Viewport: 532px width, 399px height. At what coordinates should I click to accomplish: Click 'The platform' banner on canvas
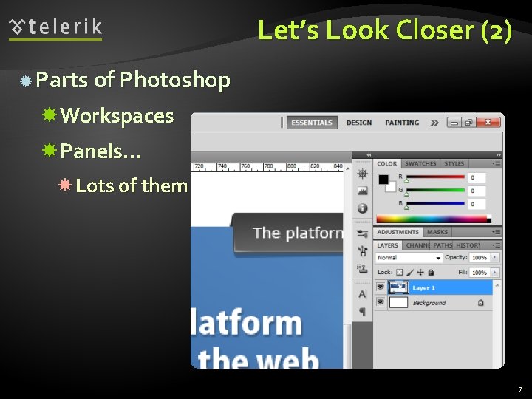pyautogui.click(x=287, y=233)
